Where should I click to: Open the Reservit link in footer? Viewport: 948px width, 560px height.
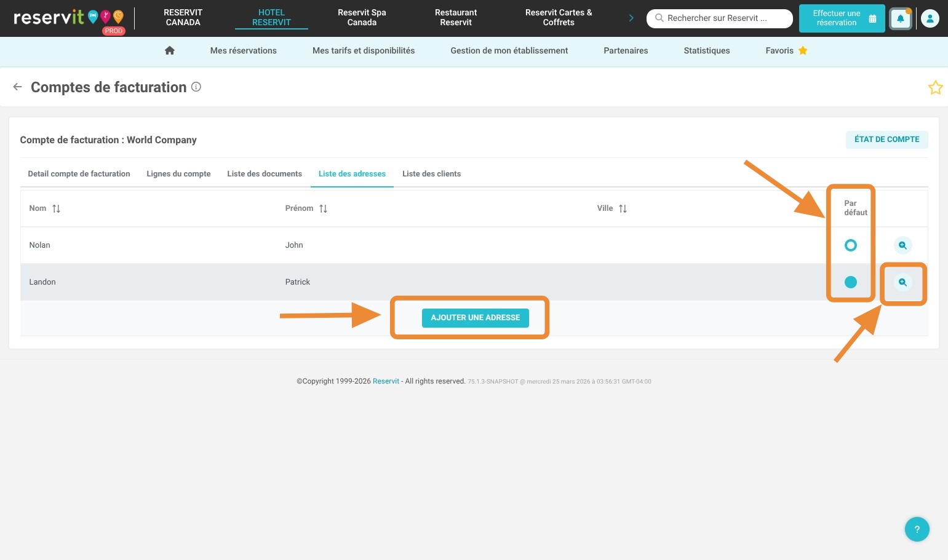tap(386, 381)
